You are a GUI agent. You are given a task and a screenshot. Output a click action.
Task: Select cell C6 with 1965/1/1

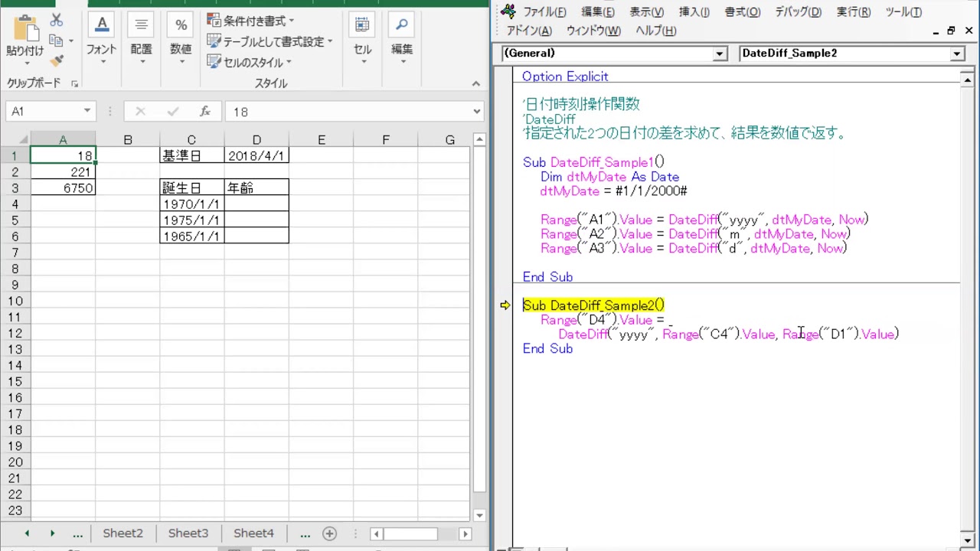(192, 236)
